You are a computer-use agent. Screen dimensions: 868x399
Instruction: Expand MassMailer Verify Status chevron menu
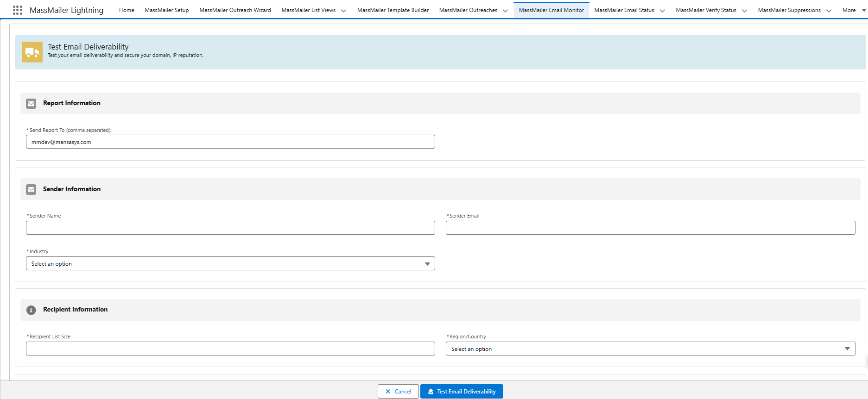coord(744,11)
